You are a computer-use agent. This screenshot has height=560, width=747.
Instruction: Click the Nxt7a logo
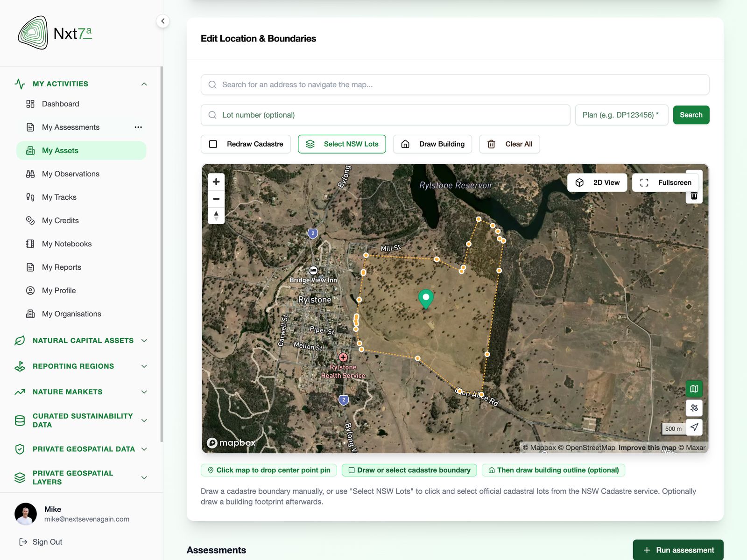(55, 33)
